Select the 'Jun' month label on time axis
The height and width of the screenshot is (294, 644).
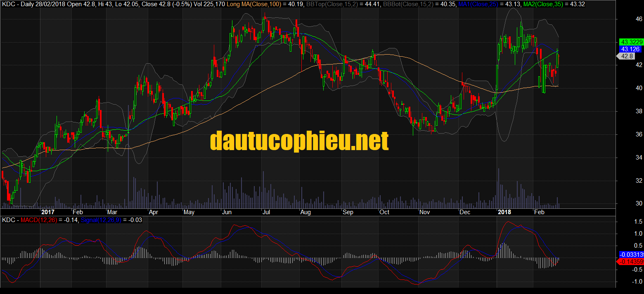[227, 212]
